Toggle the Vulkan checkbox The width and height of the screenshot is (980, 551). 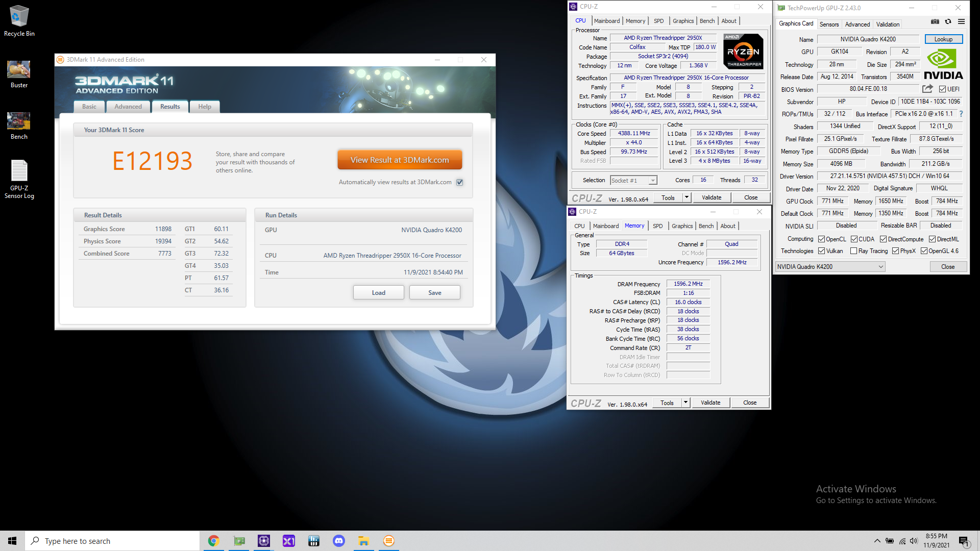pyautogui.click(x=821, y=251)
